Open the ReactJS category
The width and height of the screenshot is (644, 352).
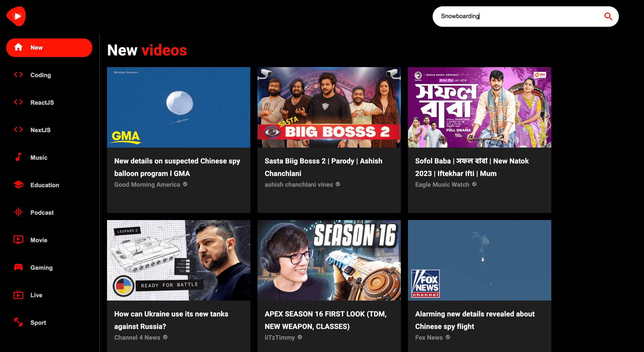(49, 103)
